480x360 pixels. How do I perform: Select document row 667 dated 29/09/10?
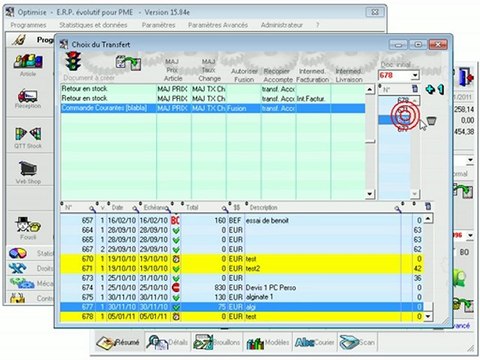(242, 249)
